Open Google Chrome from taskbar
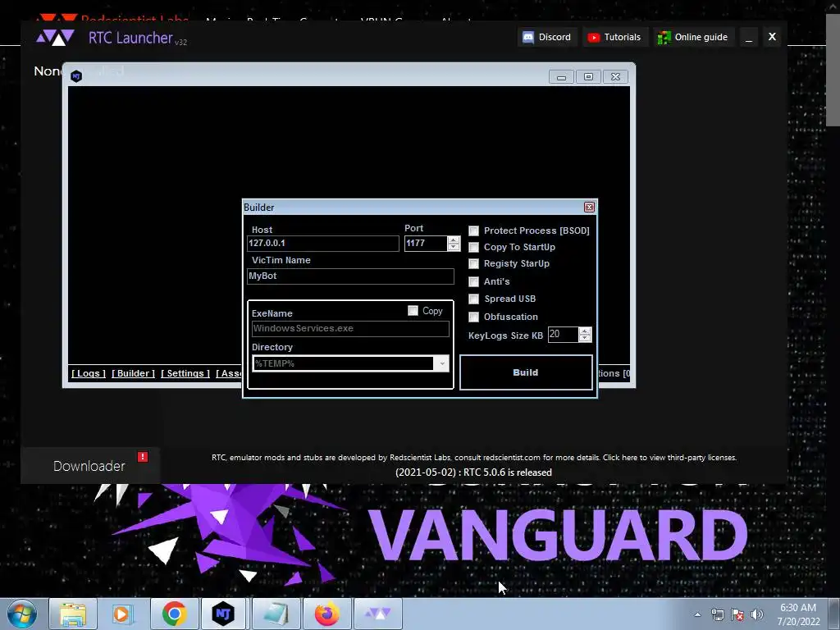This screenshot has height=630, width=840. 174,614
